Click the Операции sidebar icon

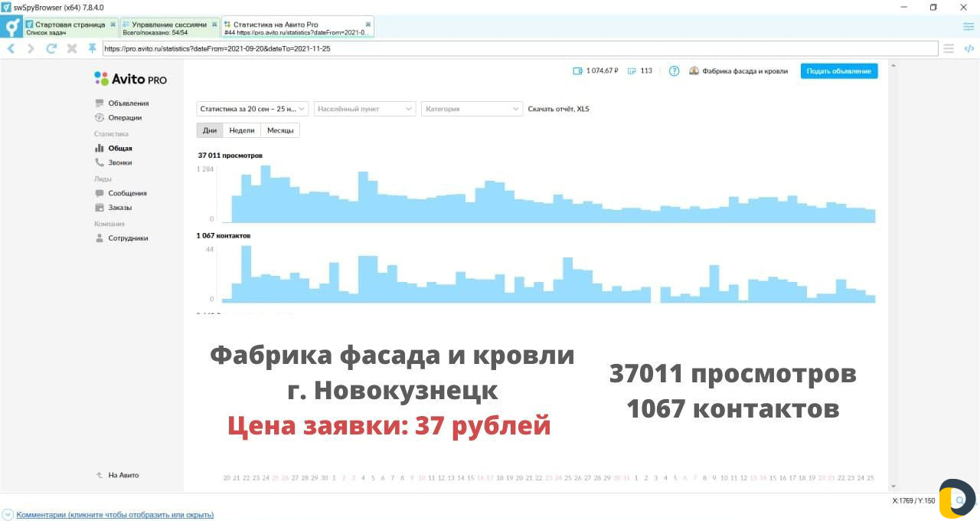[x=100, y=118]
